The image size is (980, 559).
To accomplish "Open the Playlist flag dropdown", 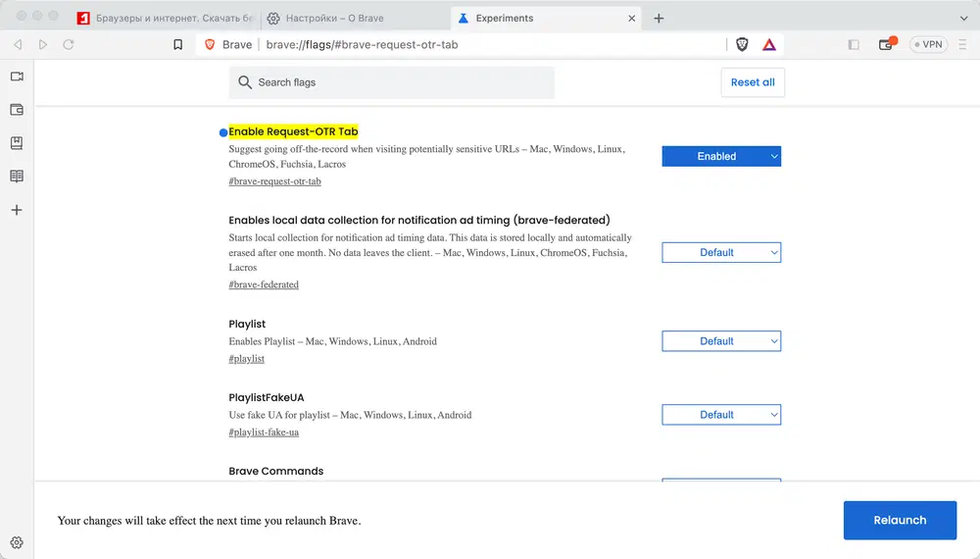I will pos(721,341).
